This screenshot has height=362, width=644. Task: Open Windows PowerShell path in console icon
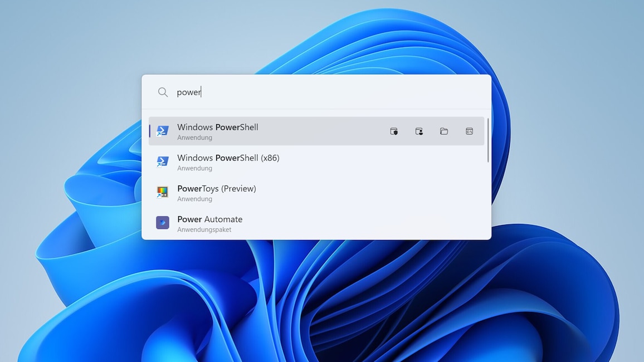[469, 131]
